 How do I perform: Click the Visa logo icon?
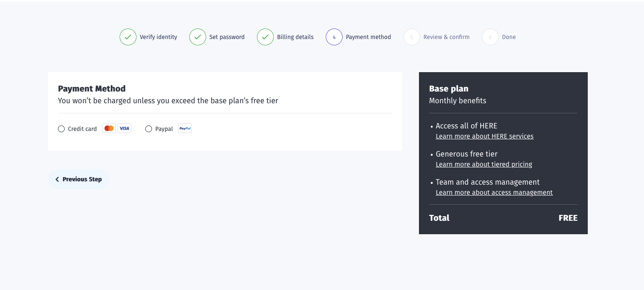click(x=124, y=128)
